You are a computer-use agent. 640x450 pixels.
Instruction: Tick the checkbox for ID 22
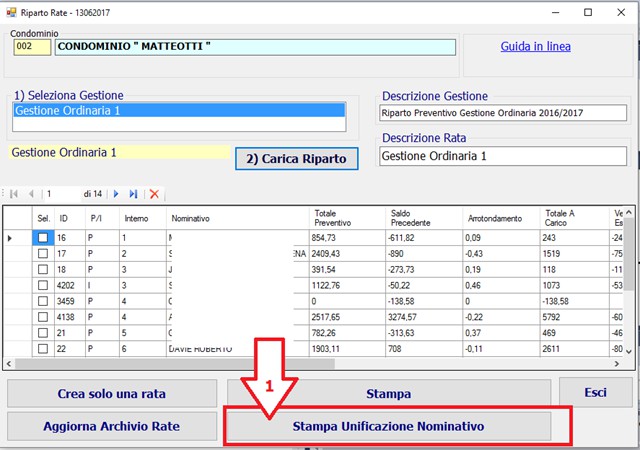pos(42,349)
